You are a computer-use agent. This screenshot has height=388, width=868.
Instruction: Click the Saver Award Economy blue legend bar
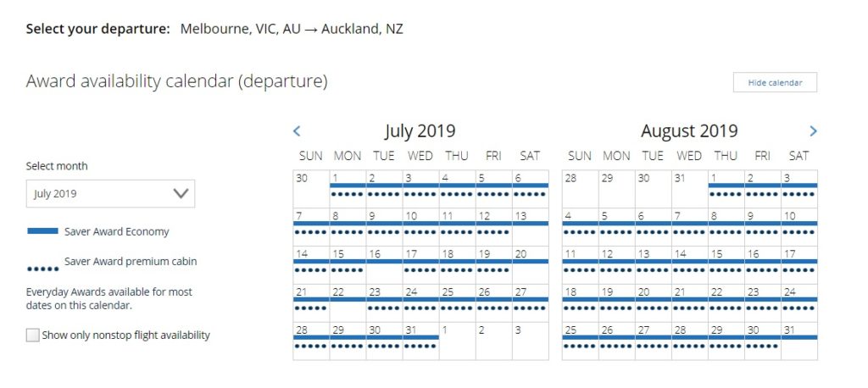tap(42, 231)
